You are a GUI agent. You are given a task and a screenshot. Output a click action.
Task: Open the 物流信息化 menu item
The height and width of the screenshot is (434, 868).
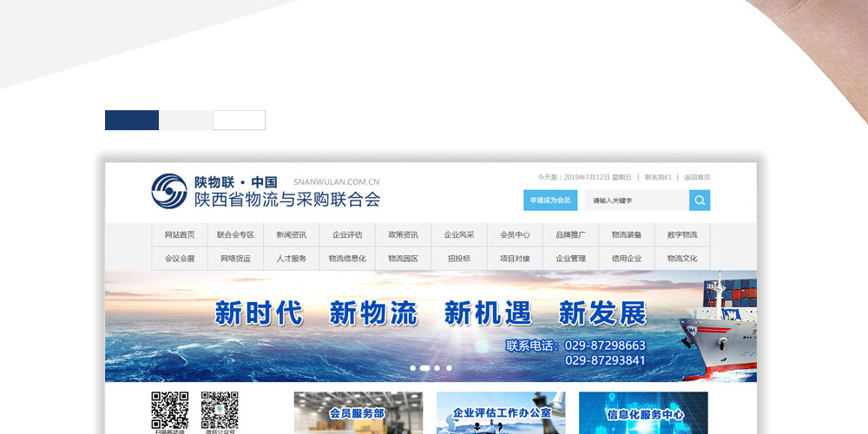click(348, 259)
